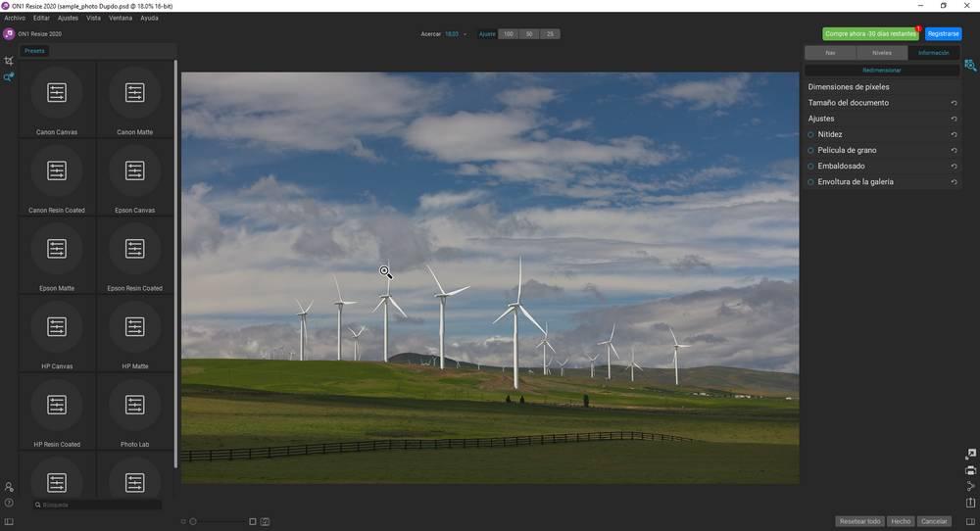
Task: Open the Ajustes menu in menu bar
Action: (69, 18)
